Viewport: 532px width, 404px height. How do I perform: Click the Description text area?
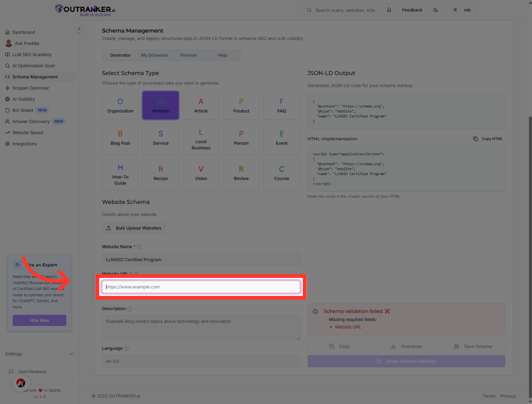click(x=201, y=328)
